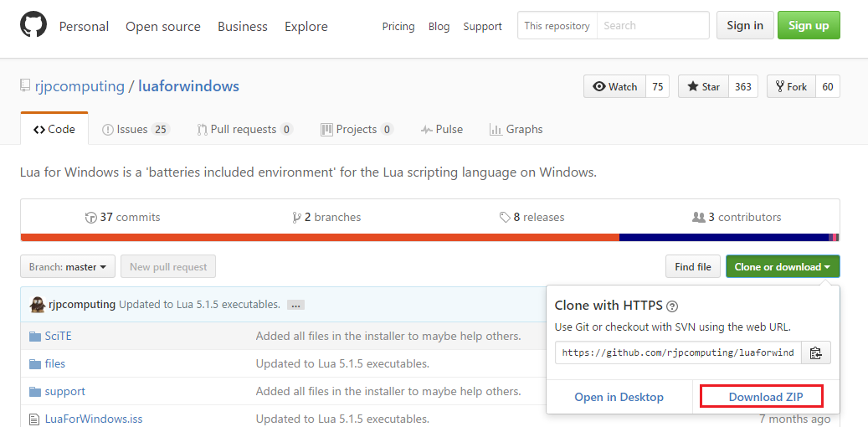The height and width of the screenshot is (427, 868).
Task: Open SciTE row commit message link
Action: (388, 337)
